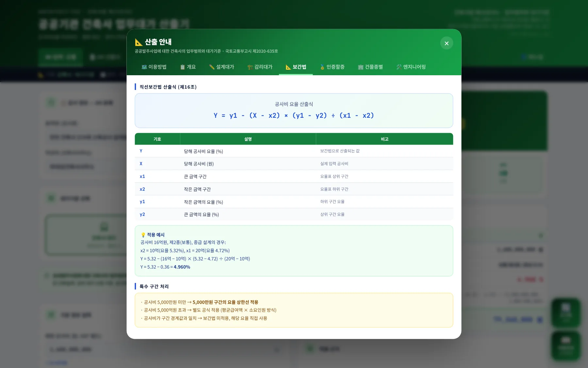The height and width of the screenshot is (368, 588).
Task: Click the crane icon beside 감리대가
Action: pos(250,67)
